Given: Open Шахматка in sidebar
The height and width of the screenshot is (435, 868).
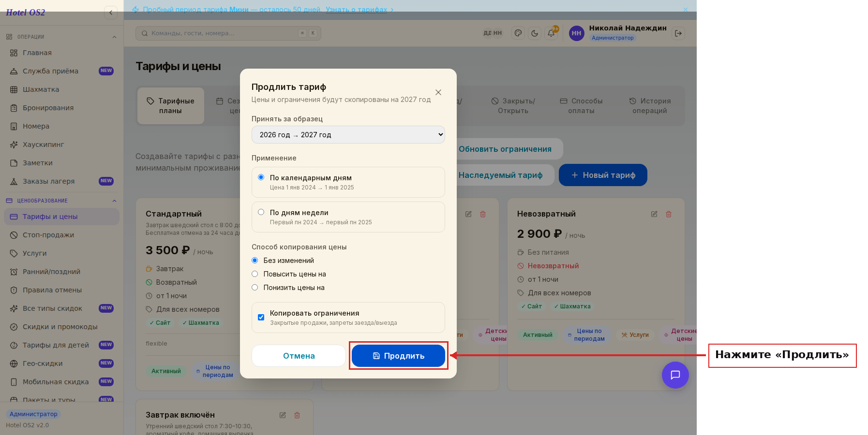Looking at the screenshot, I should click(61, 89).
